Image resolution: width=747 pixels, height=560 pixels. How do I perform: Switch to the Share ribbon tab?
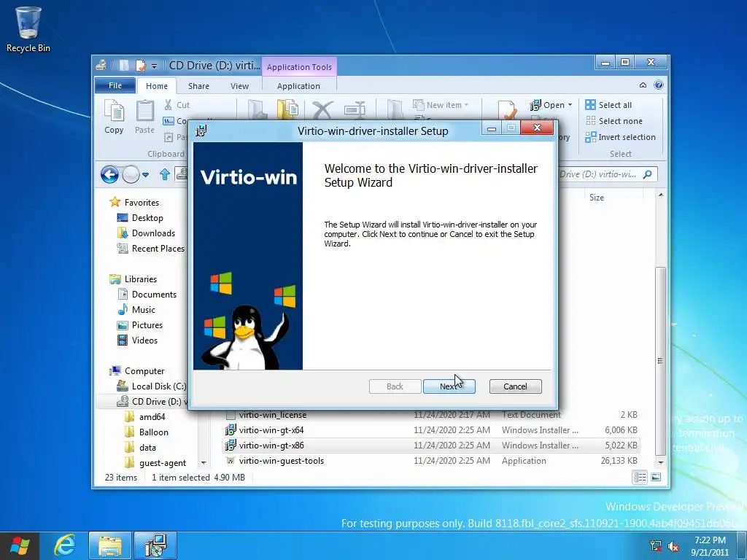(x=198, y=86)
